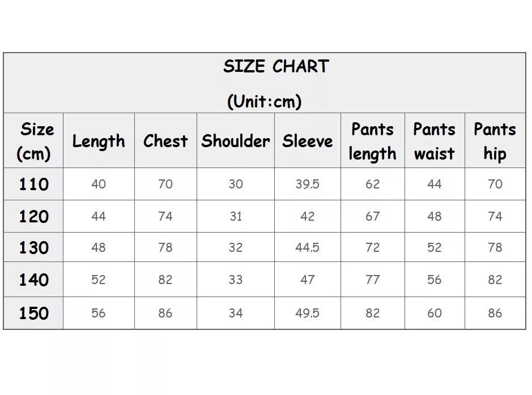Select the Pants waist header cell
Viewport: 532px width, 395px height.
435,140
